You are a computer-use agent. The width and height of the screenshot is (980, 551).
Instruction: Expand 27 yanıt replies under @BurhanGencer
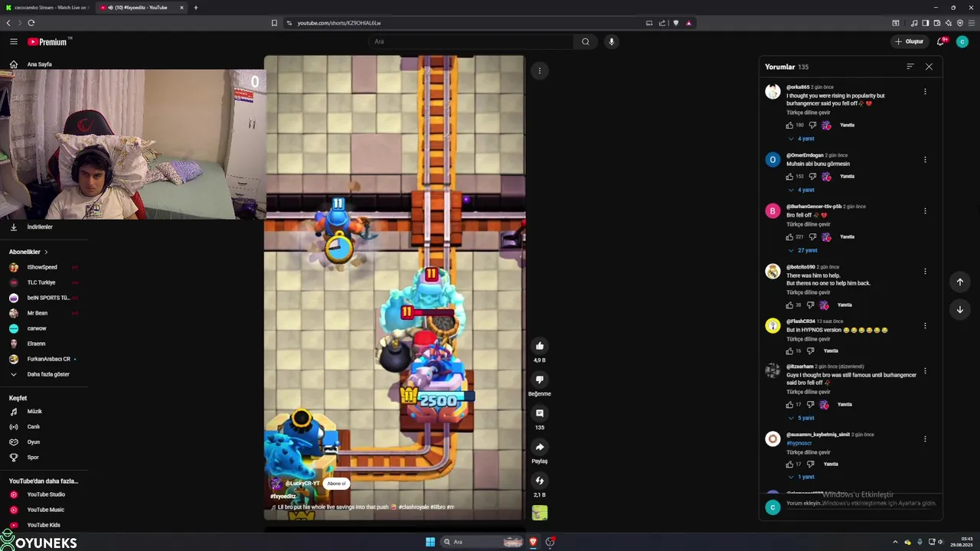(x=802, y=250)
